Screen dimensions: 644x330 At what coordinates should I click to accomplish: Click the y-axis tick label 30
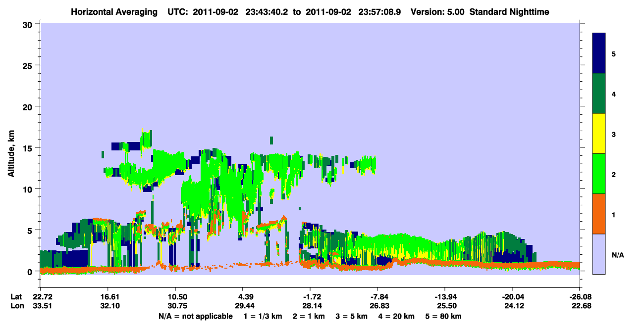pyautogui.click(x=29, y=24)
